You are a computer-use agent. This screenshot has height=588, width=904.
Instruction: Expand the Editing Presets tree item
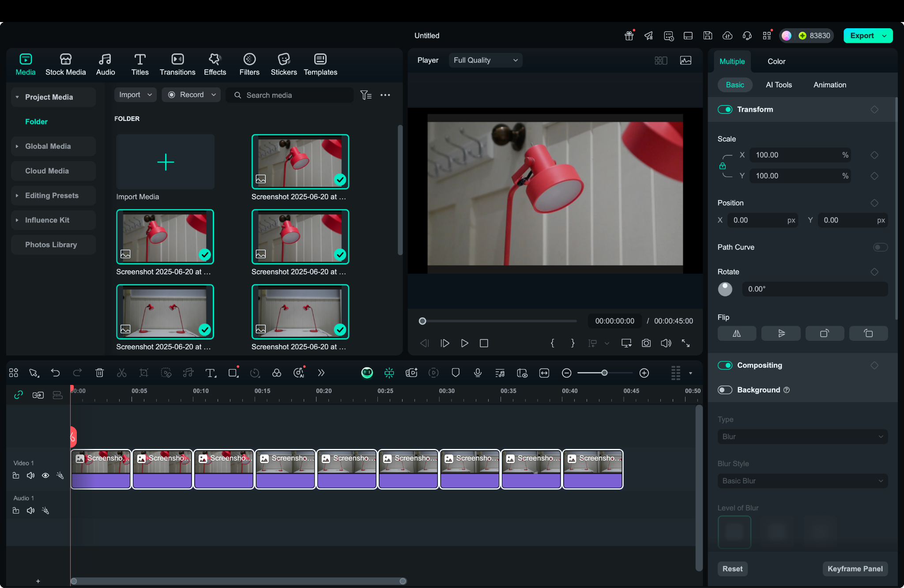click(x=17, y=196)
